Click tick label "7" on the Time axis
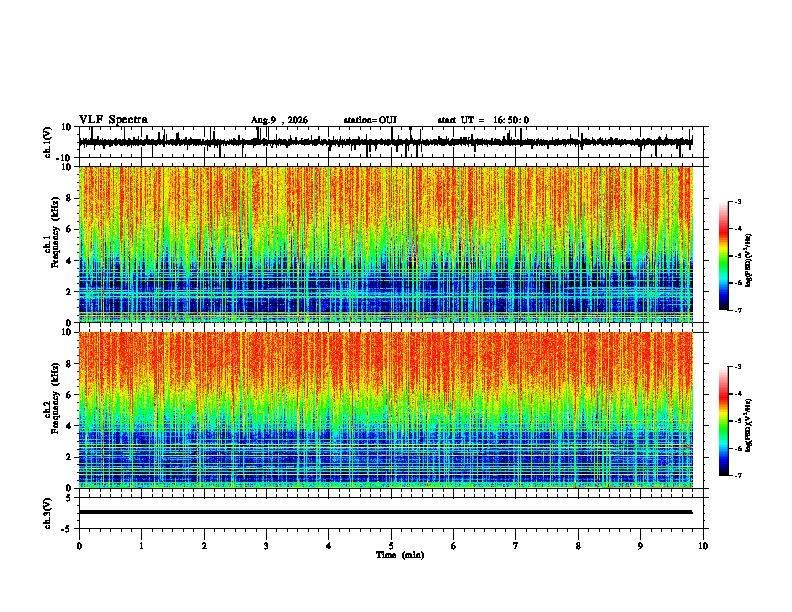The width and height of the screenshot is (792, 612). (x=516, y=546)
